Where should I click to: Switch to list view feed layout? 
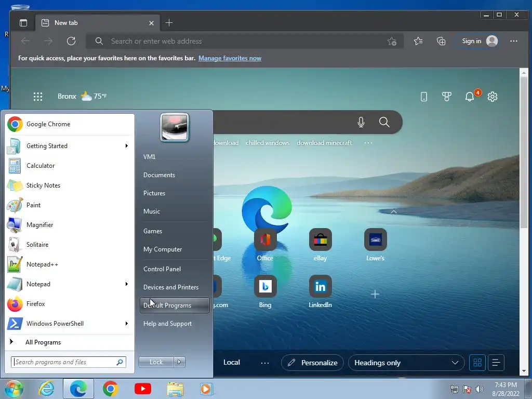496,363
